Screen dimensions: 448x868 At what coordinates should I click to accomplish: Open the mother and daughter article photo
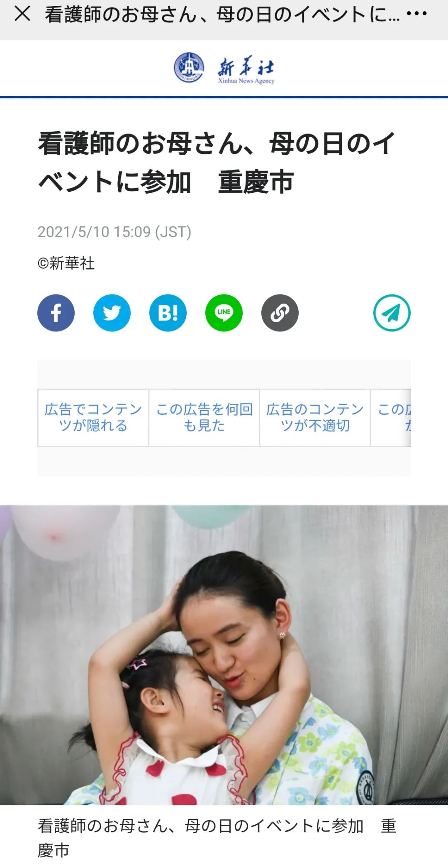point(224,655)
